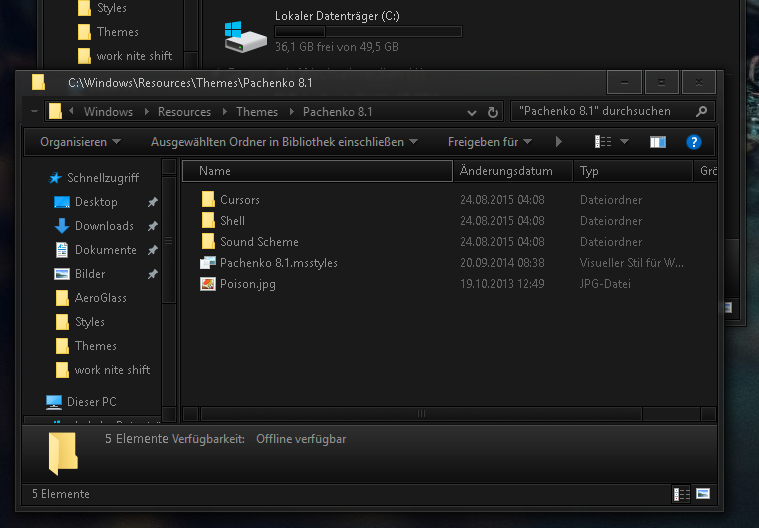Click Resources in the address breadcrumb

184,112
